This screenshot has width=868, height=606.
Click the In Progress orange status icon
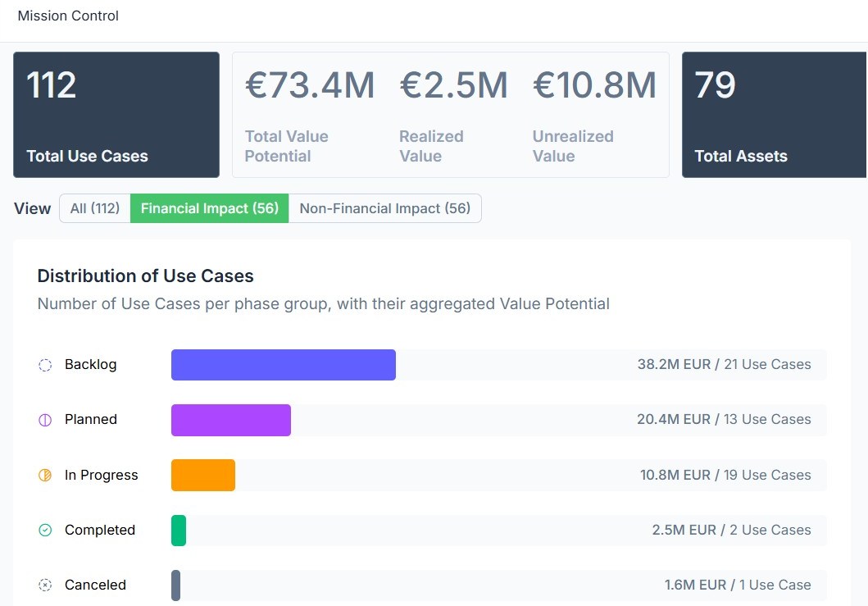click(45, 476)
